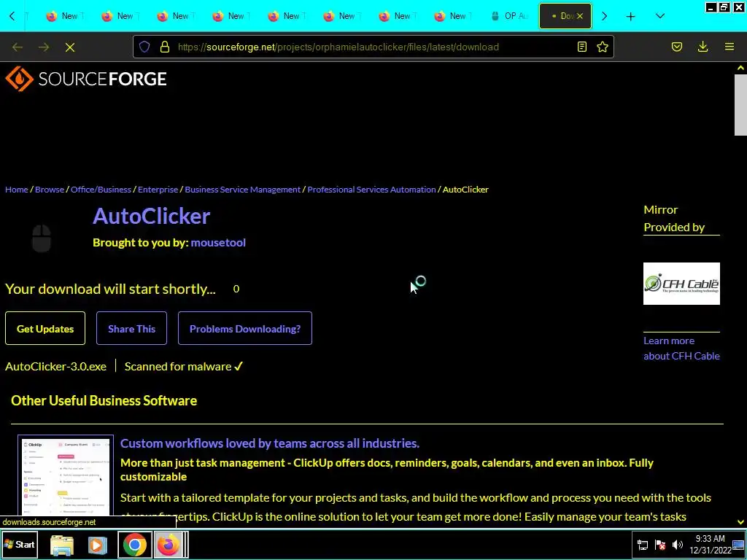Switch to the OP Au tab
Viewport: 747px width, 560px height.
pos(510,16)
